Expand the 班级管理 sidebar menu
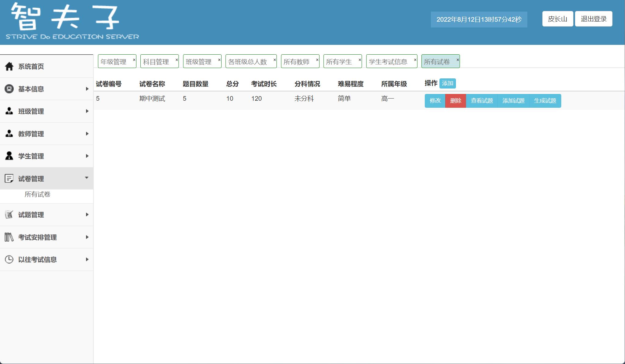This screenshot has width=625, height=364. pos(87,111)
